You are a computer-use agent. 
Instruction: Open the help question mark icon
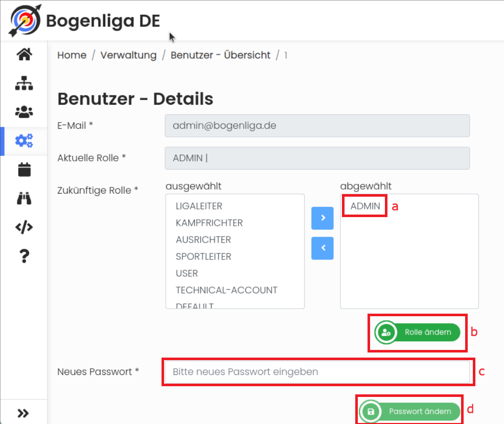(x=24, y=256)
